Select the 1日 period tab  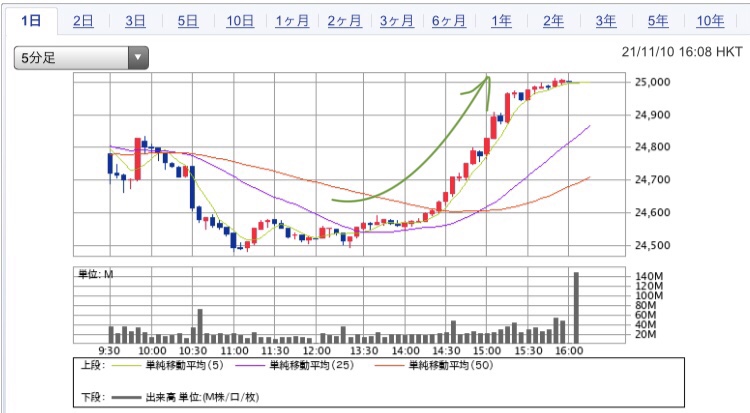coord(32,21)
